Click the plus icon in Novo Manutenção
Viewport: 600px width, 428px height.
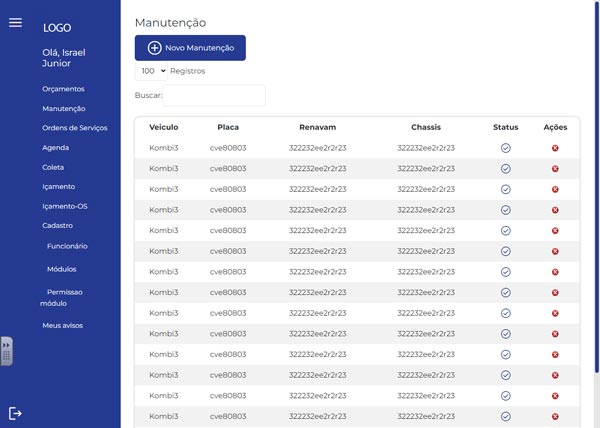(154, 48)
